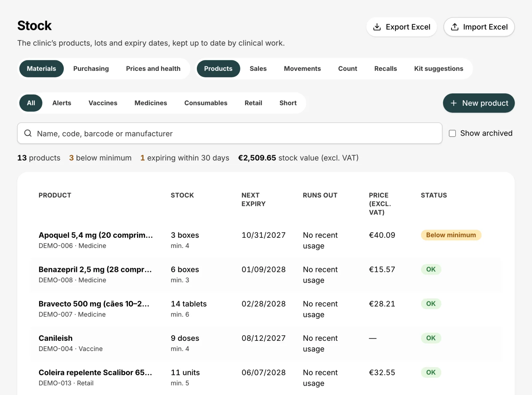
Task: Filter products by Vaccines
Action: click(103, 103)
